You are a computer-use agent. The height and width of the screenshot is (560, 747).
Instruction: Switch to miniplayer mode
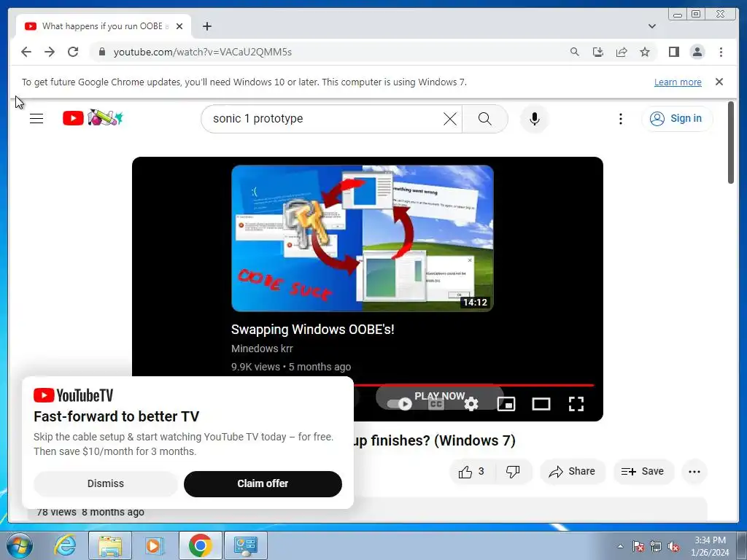[x=506, y=404]
